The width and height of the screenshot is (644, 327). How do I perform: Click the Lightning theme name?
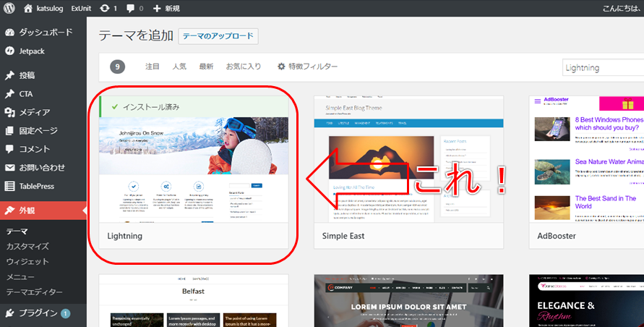(x=125, y=236)
